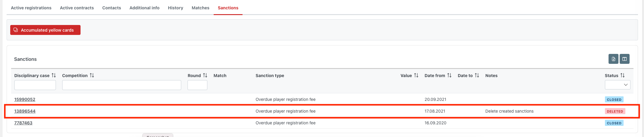This screenshot has width=644, height=137.
Task: Open disciplinary case 15990052
Action: click(25, 99)
